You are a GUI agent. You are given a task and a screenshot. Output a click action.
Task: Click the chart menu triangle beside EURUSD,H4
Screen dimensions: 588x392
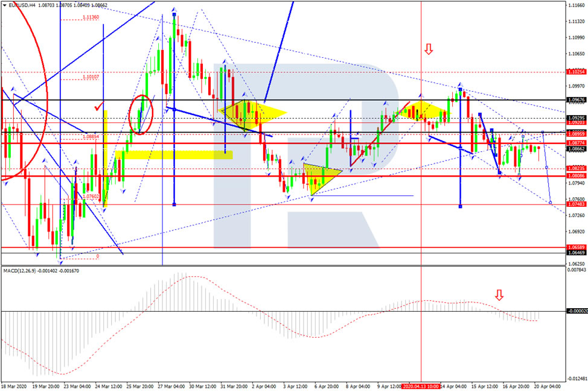click(4, 5)
